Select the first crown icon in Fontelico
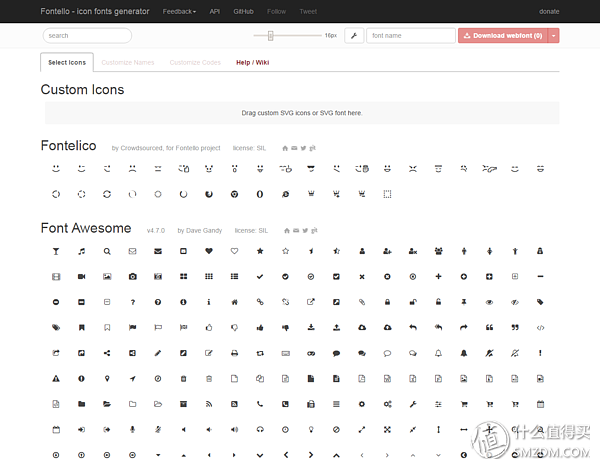The image size is (600, 469). [x=311, y=194]
